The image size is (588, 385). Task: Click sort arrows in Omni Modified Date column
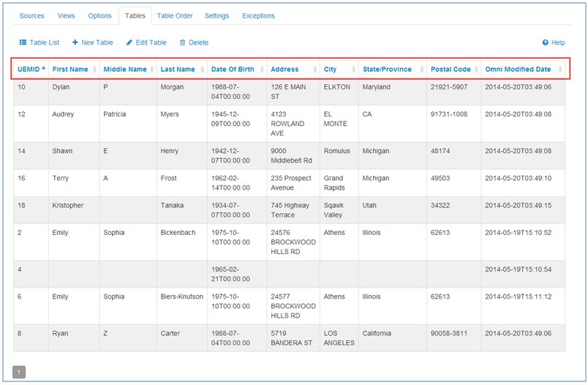tap(560, 70)
